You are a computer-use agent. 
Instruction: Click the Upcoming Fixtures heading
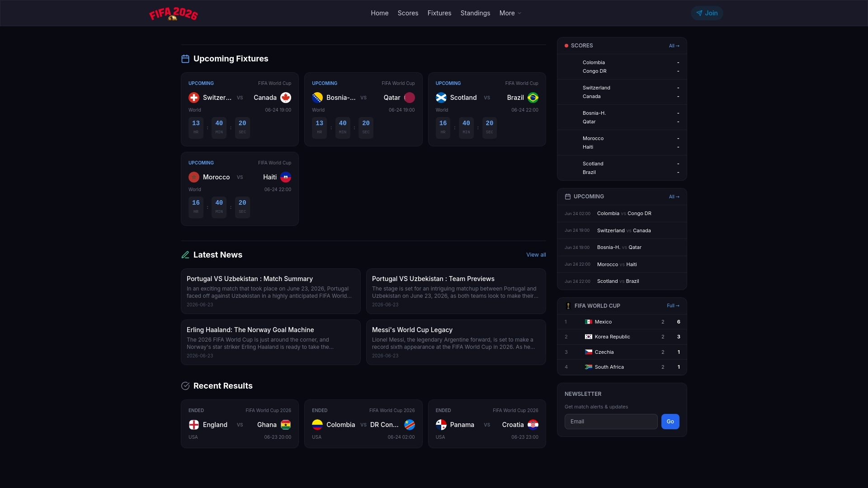coord(231,59)
